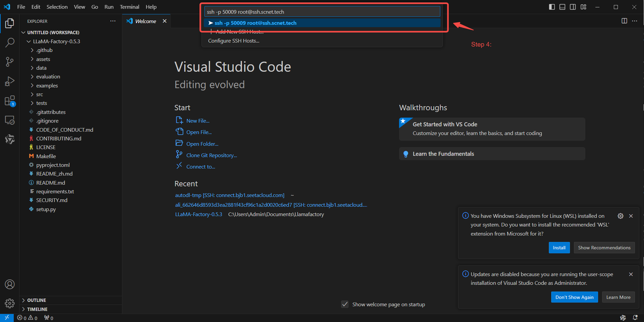Toggle the panel layout button
The height and width of the screenshot is (322, 644).
(x=562, y=7)
